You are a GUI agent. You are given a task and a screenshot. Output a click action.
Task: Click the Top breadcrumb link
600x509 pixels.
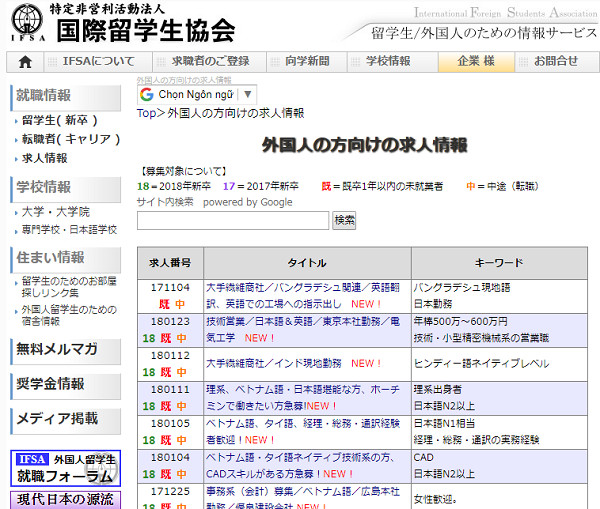click(146, 113)
